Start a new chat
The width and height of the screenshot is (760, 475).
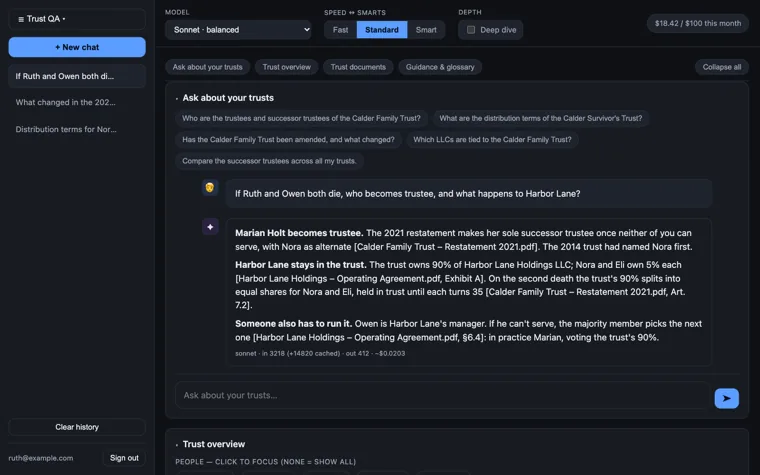(77, 47)
